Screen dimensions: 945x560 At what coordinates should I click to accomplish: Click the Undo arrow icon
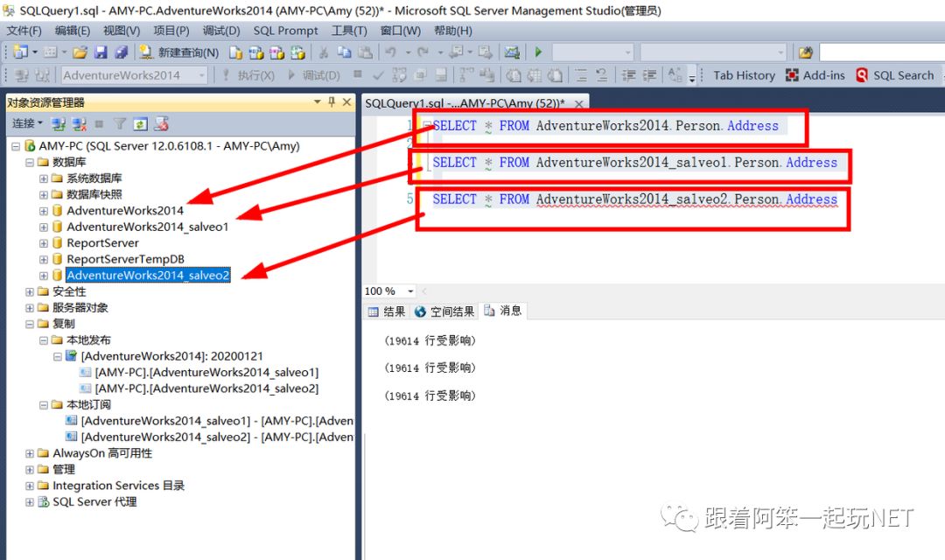coord(390,52)
